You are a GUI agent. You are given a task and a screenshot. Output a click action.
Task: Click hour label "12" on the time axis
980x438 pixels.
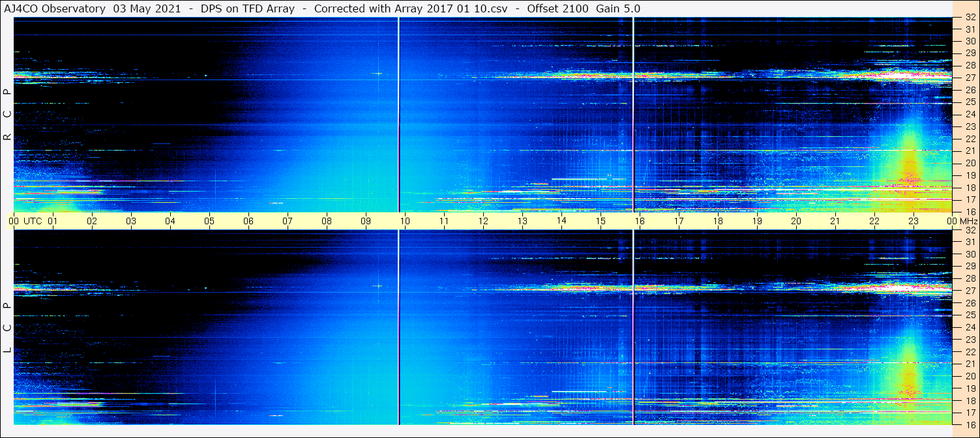tap(483, 221)
